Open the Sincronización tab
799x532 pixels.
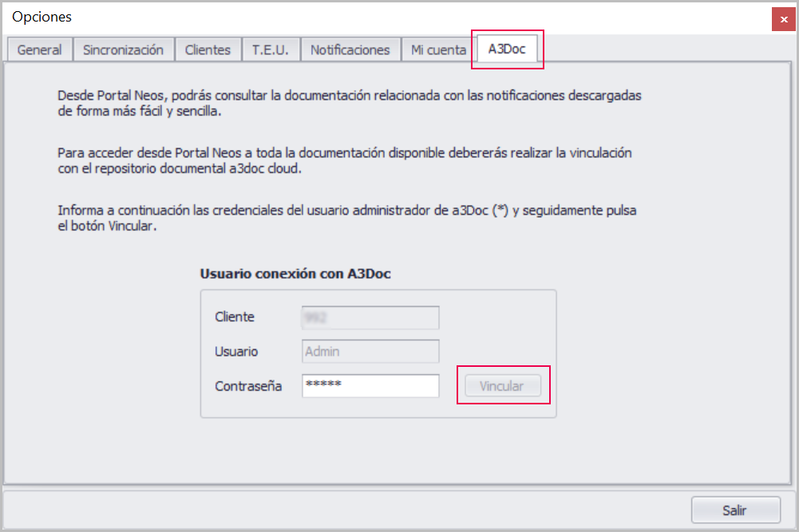click(x=123, y=50)
